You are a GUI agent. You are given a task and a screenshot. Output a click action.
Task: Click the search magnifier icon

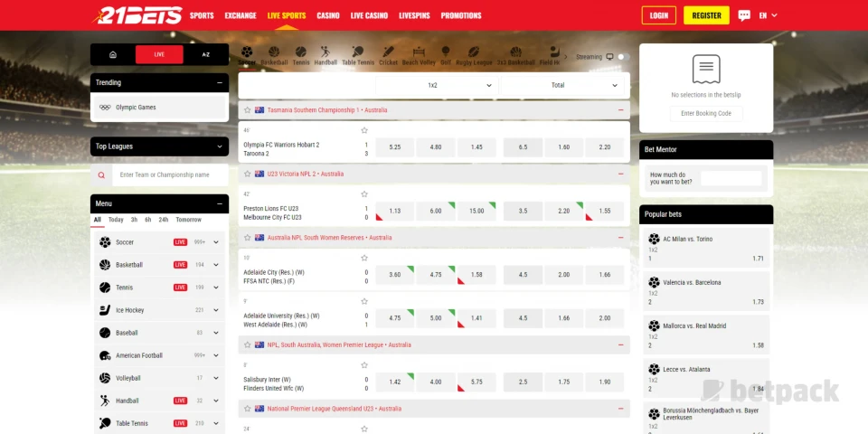(101, 175)
